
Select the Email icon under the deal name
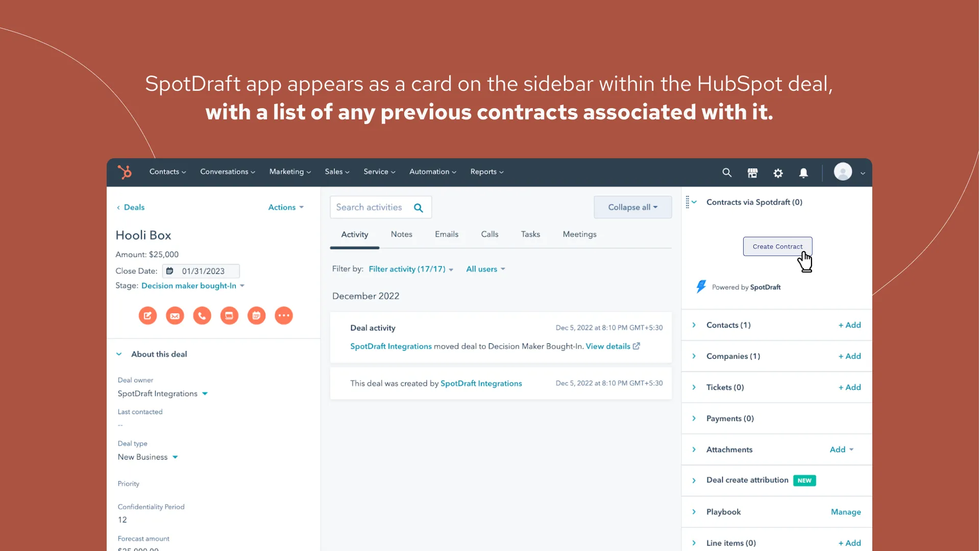coord(175,315)
